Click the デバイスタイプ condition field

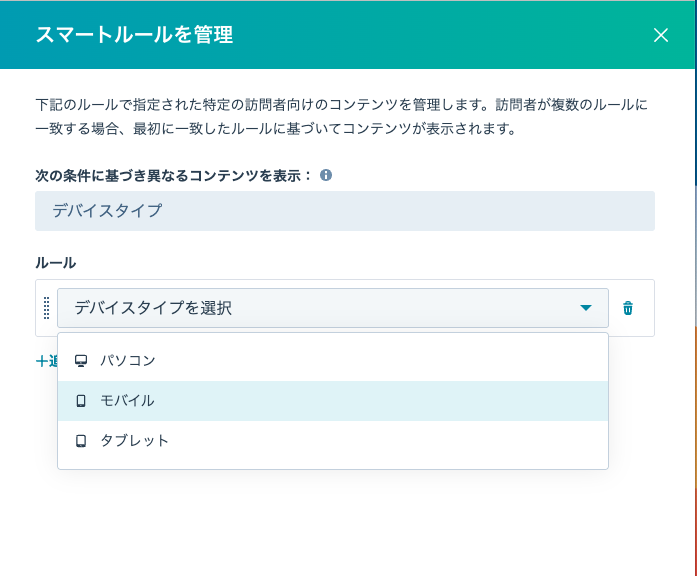click(344, 211)
